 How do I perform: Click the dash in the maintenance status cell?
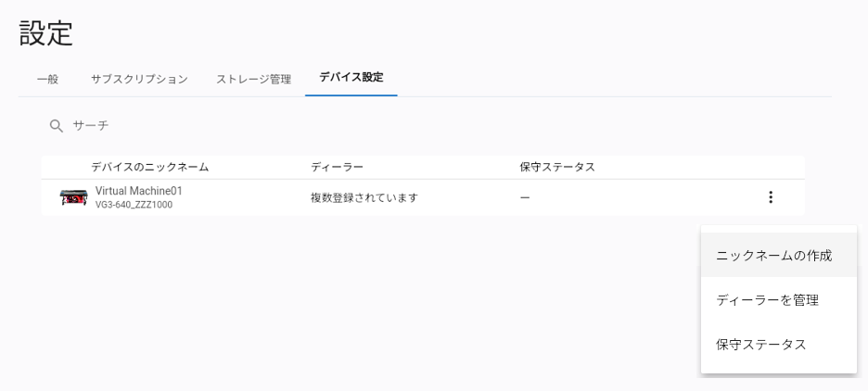tap(525, 197)
